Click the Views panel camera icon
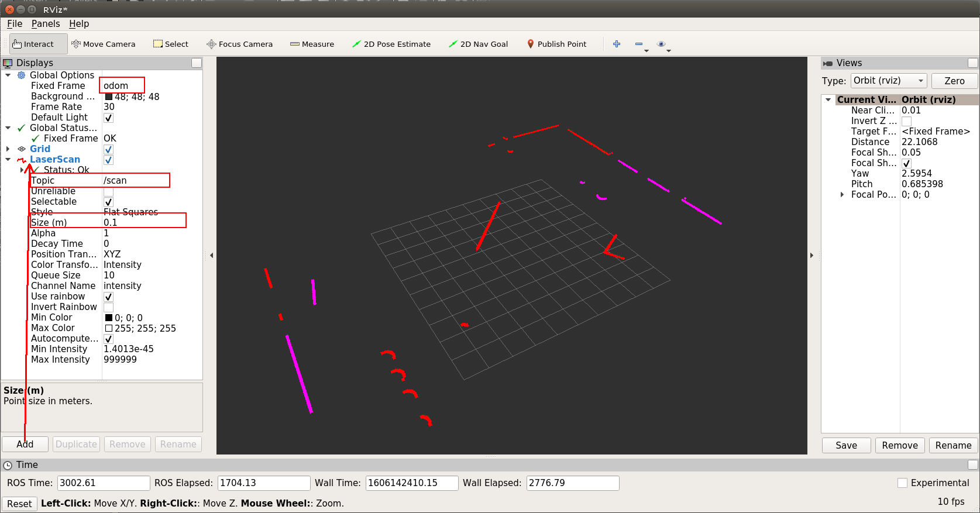Screen dimensions: 980x513 click(828, 63)
